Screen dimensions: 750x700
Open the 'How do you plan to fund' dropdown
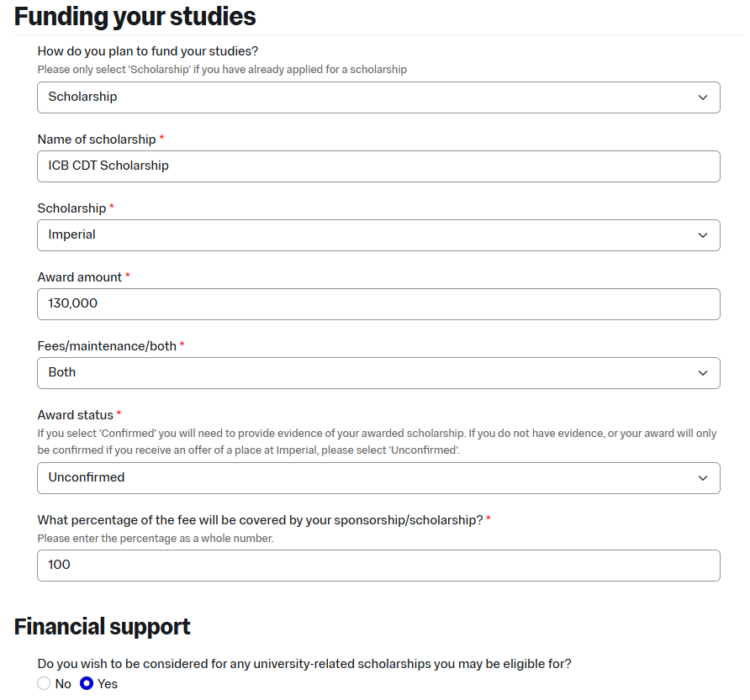pyautogui.click(x=378, y=97)
